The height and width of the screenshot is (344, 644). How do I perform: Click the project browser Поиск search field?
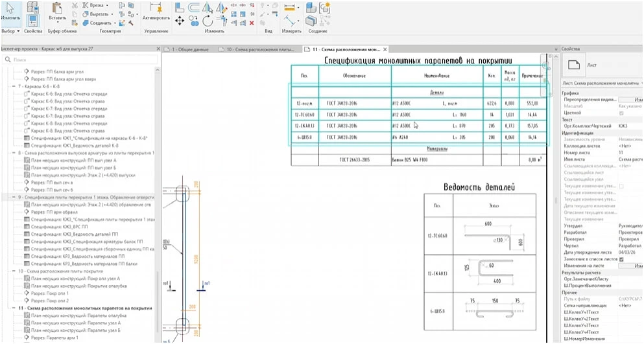pos(80,60)
